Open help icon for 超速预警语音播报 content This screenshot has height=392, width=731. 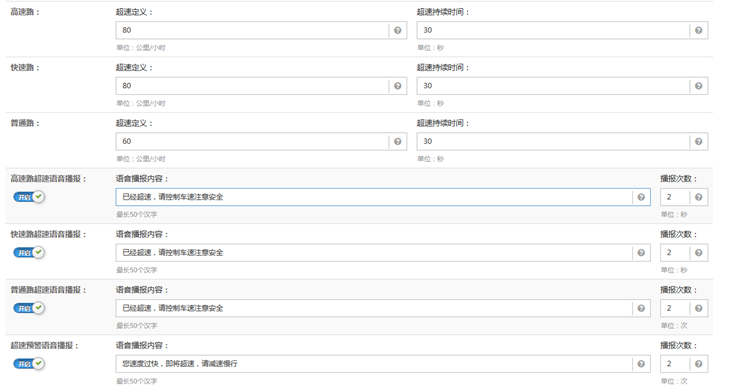click(x=641, y=364)
